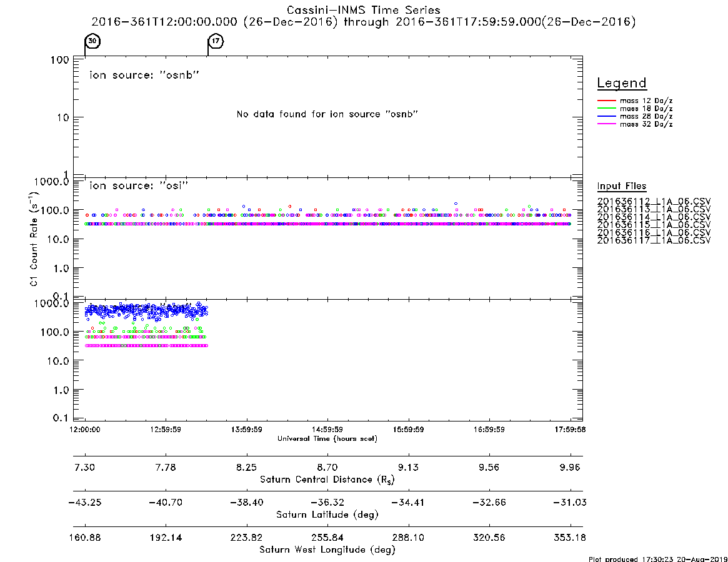The width and height of the screenshot is (728, 562).
Task: Click the 'Saturn Latitude (deg)' label
Action: pyautogui.click(x=327, y=515)
